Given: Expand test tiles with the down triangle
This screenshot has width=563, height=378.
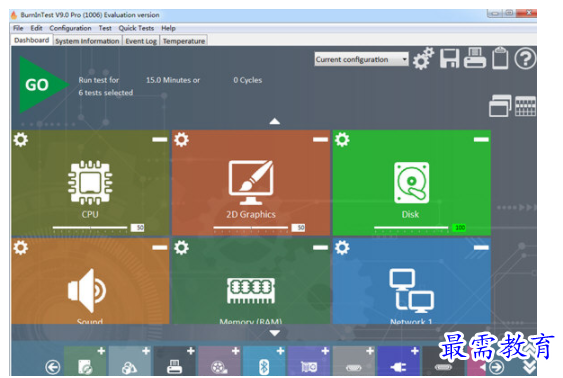Looking at the screenshot, I should (x=275, y=333).
